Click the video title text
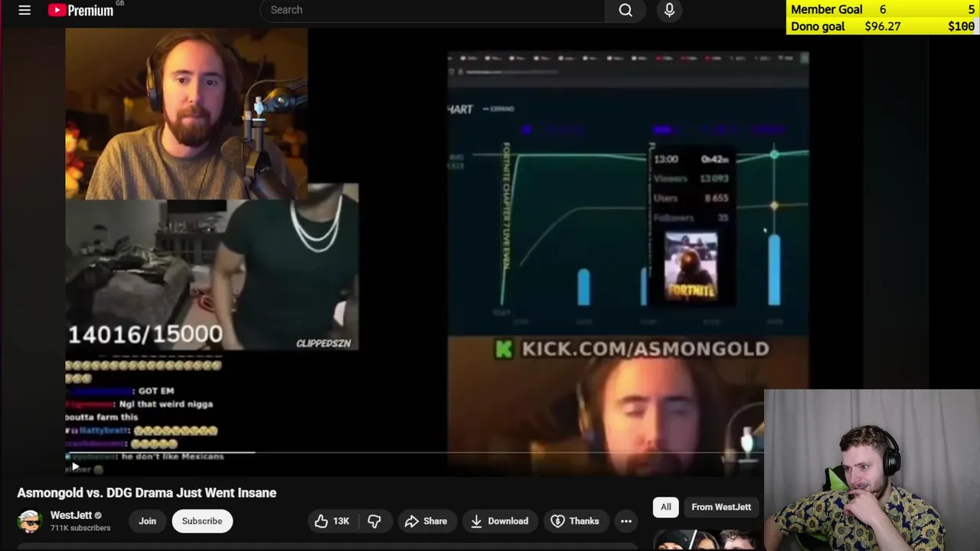 (x=147, y=493)
